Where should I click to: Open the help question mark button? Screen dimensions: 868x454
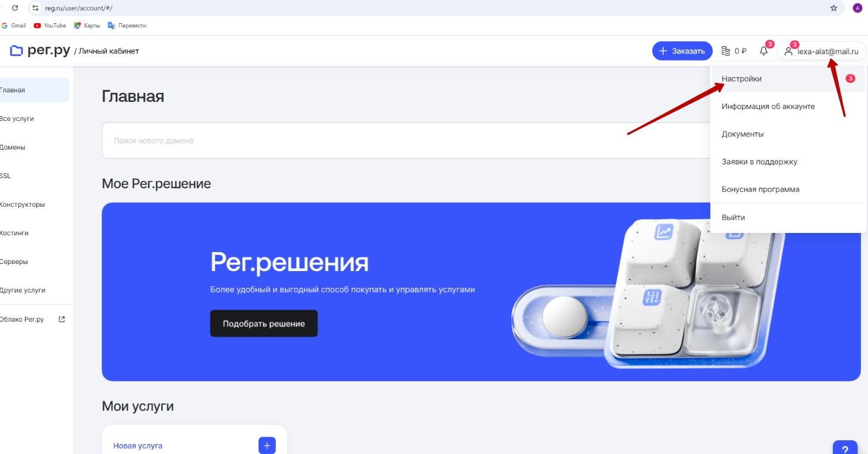coord(845,448)
